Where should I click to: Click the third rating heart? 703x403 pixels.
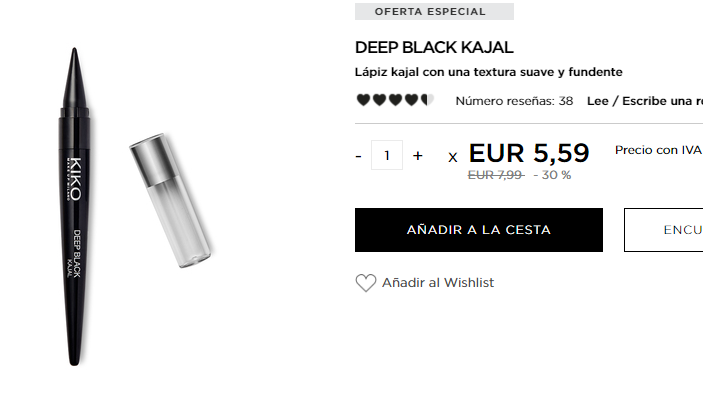coord(395,100)
